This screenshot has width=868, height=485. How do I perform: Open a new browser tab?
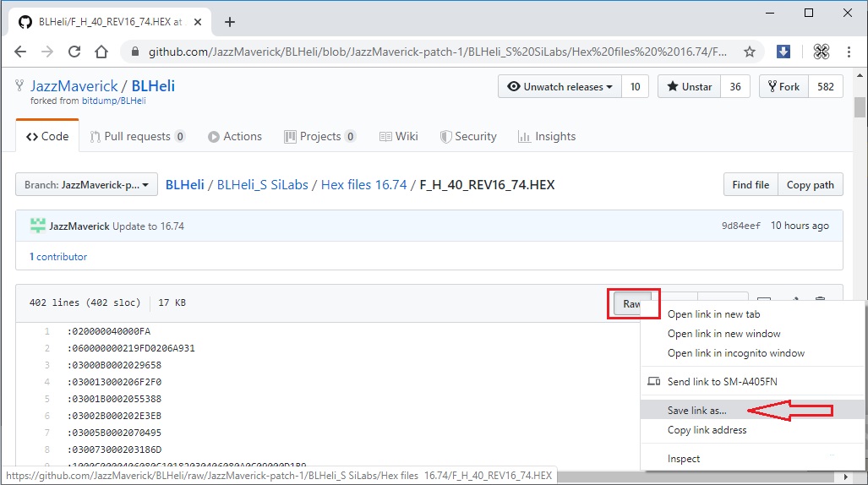click(x=230, y=22)
